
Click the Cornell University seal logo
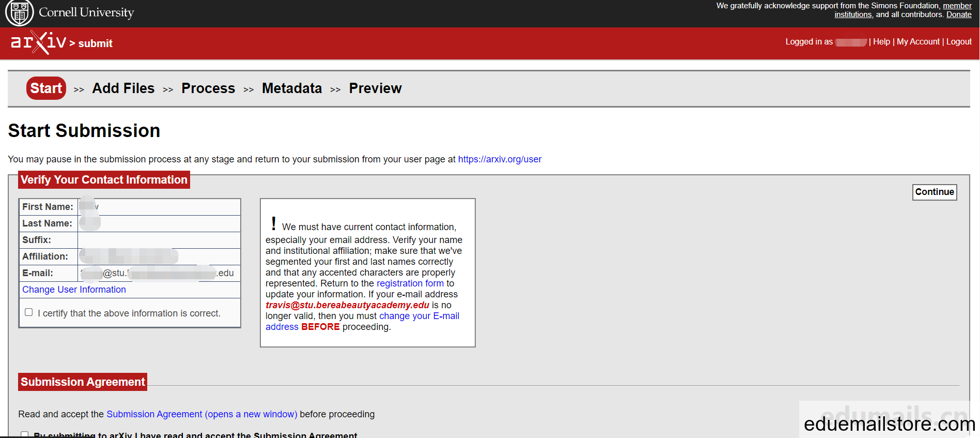click(20, 12)
